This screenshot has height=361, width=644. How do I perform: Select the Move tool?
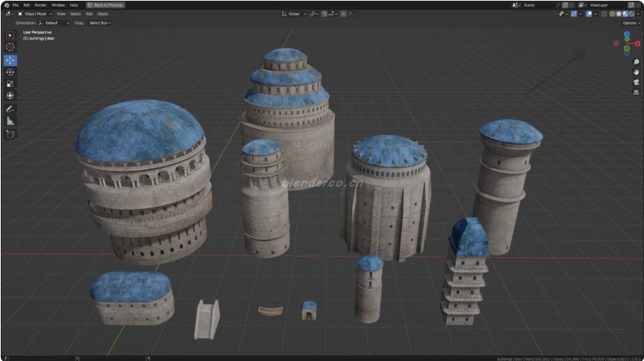(10, 60)
